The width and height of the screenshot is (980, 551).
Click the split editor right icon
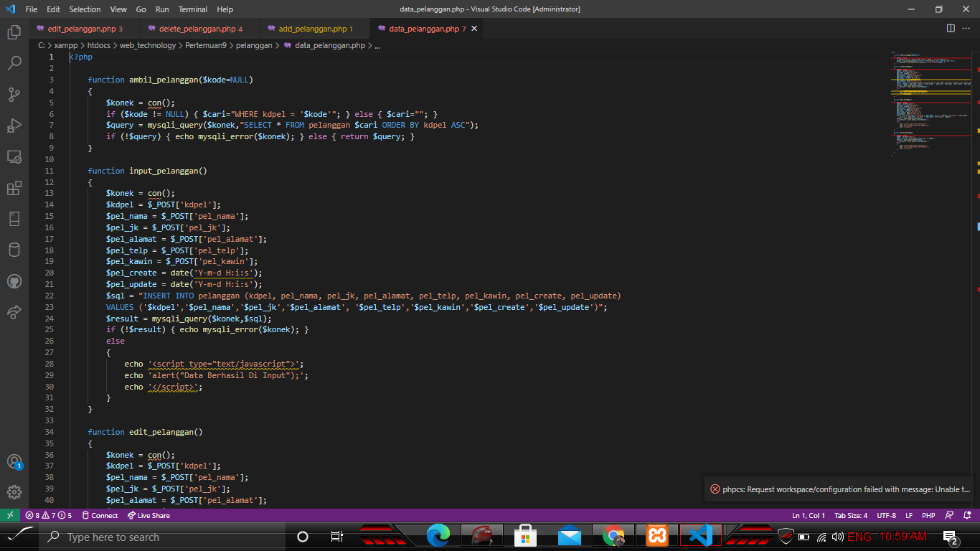951,29
